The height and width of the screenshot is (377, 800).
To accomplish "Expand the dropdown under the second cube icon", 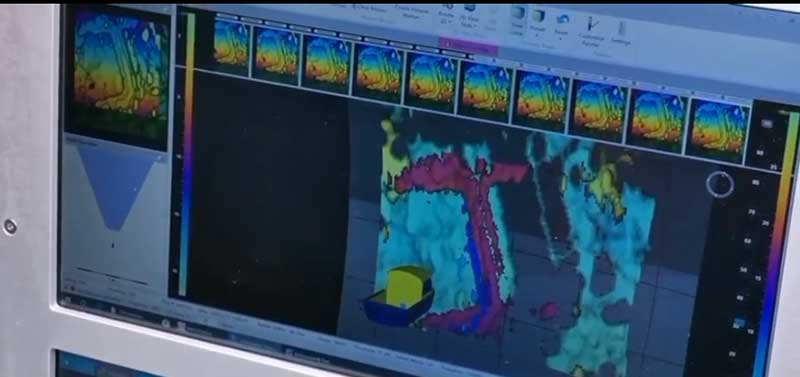I will tap(537, 36).
